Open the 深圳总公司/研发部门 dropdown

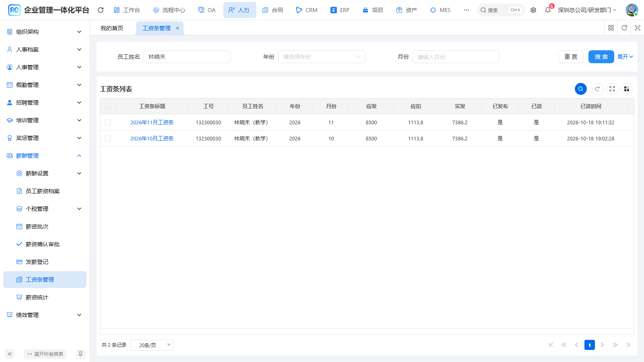(x=587, y=10)
